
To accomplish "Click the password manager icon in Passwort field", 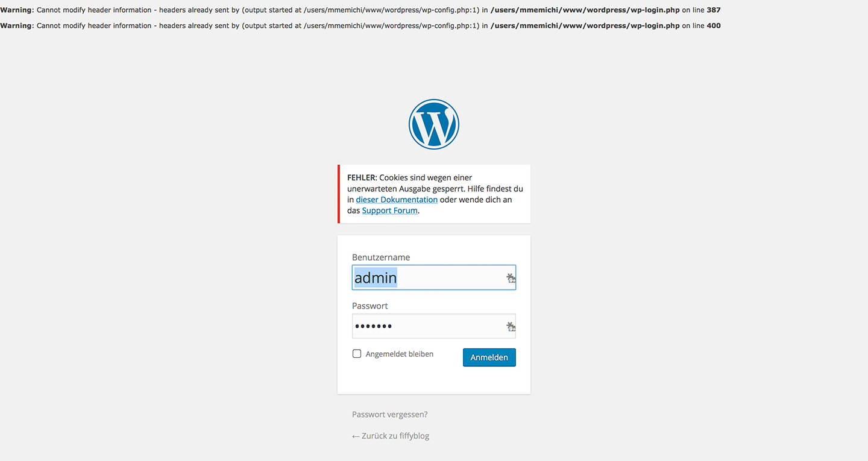I will pos(511,326).
